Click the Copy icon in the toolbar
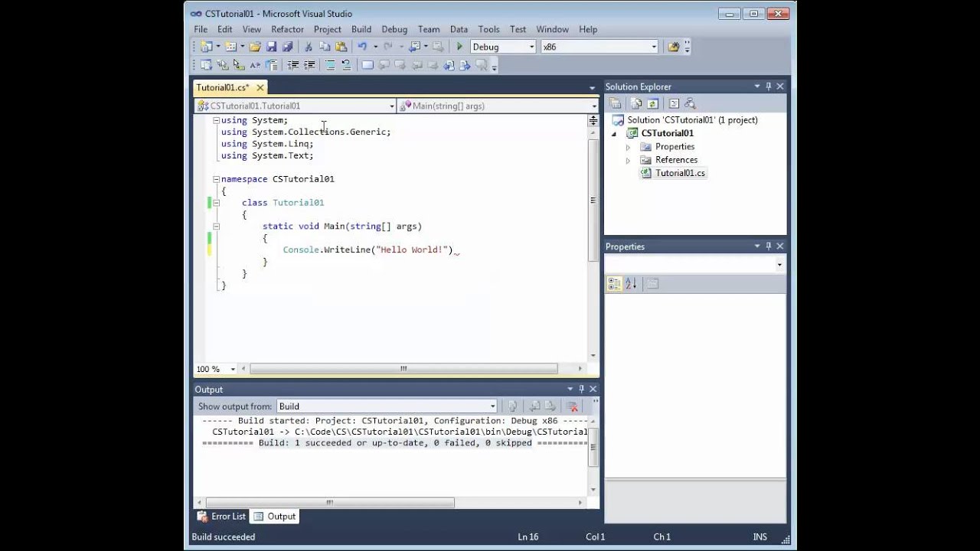 pyautogui.click(x=325, y=47)
